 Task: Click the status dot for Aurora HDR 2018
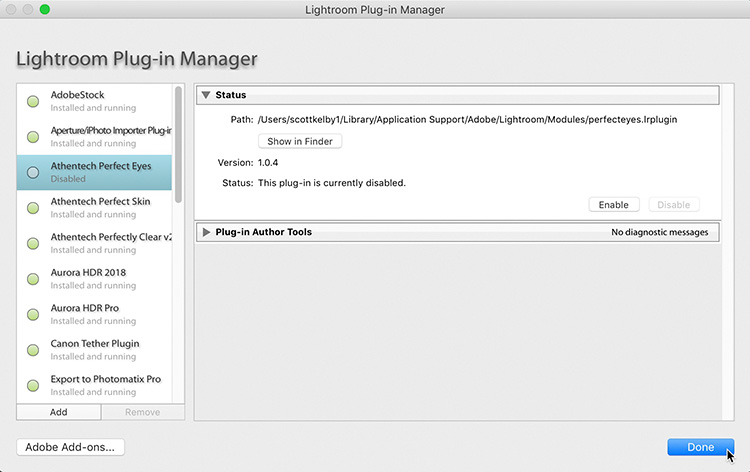(33, 279)
